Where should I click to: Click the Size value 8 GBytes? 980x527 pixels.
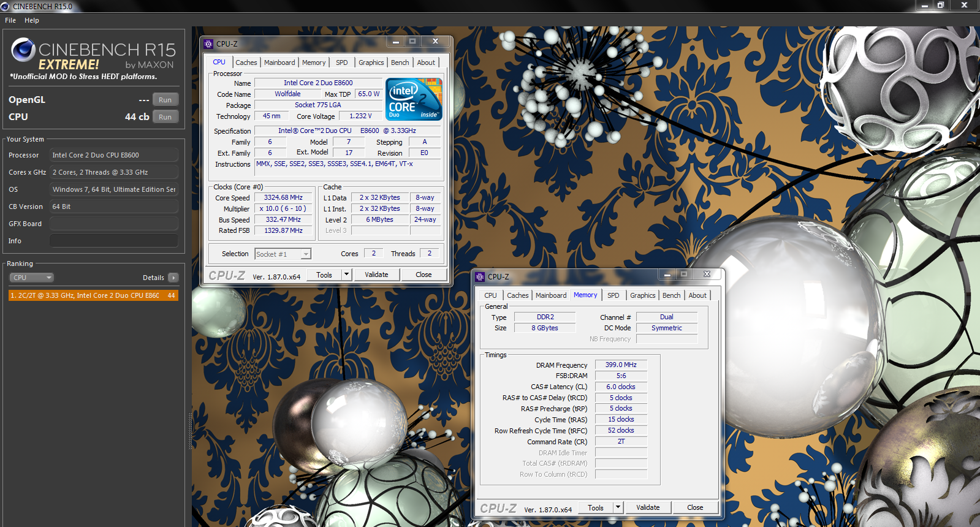[x=545, y=328]
